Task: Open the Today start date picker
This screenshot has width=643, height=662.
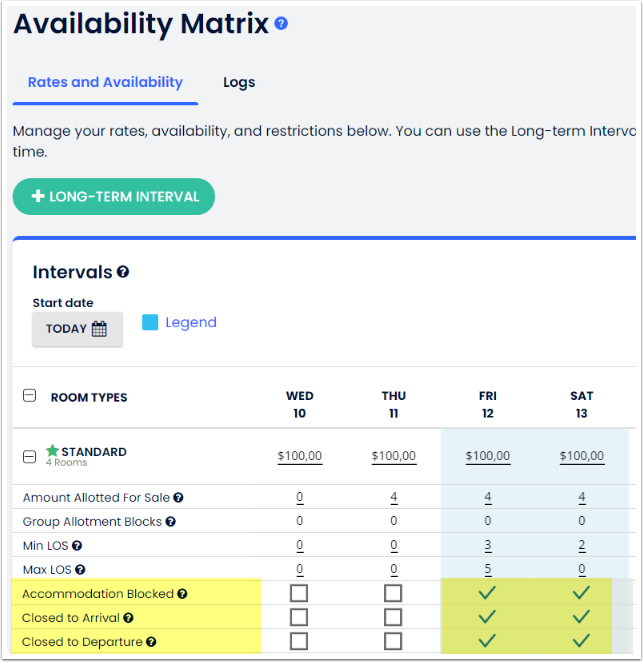Action: (x=77, y=329)
